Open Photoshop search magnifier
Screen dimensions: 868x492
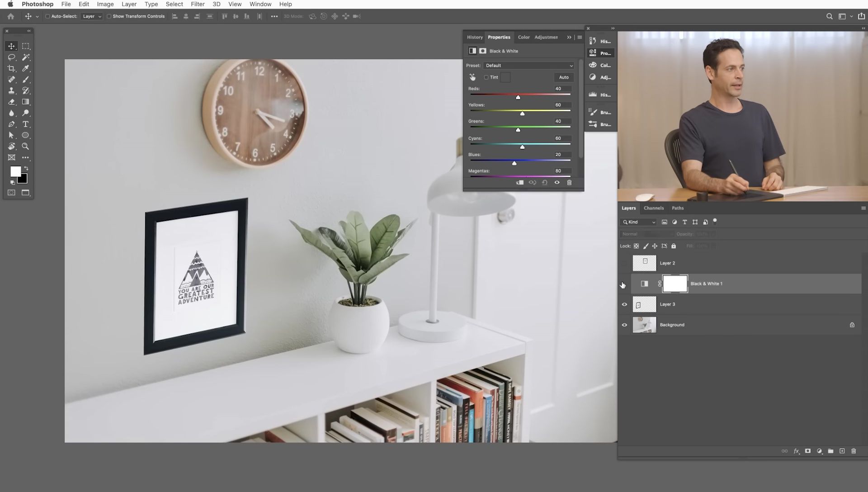tap(829, 16)
